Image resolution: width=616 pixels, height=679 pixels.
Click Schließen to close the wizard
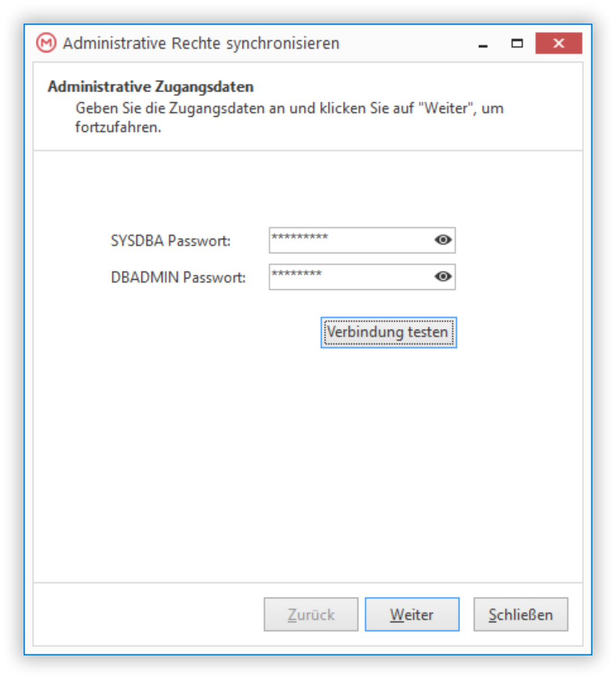[x=521, y=614]
